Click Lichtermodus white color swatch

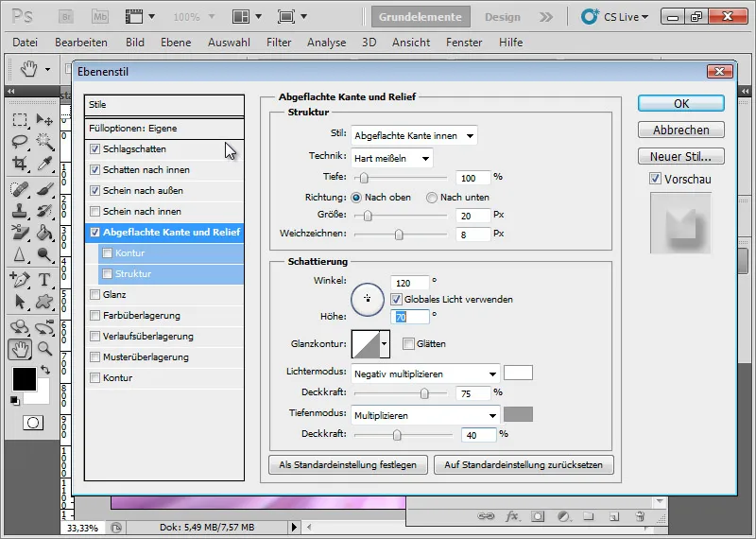click(x=518, y=373)
